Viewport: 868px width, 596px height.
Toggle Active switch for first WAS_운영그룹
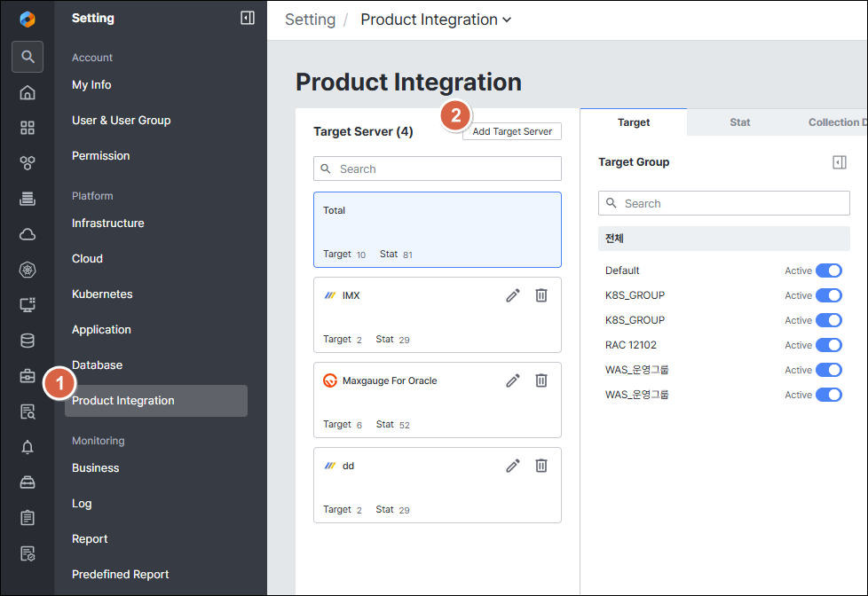tap(828, 370)
